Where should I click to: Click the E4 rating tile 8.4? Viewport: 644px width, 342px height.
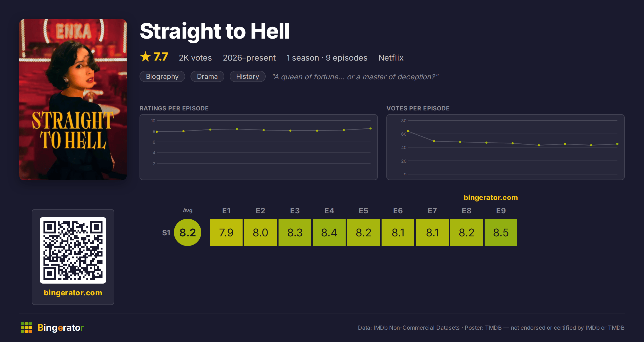(x=329, y=232)
